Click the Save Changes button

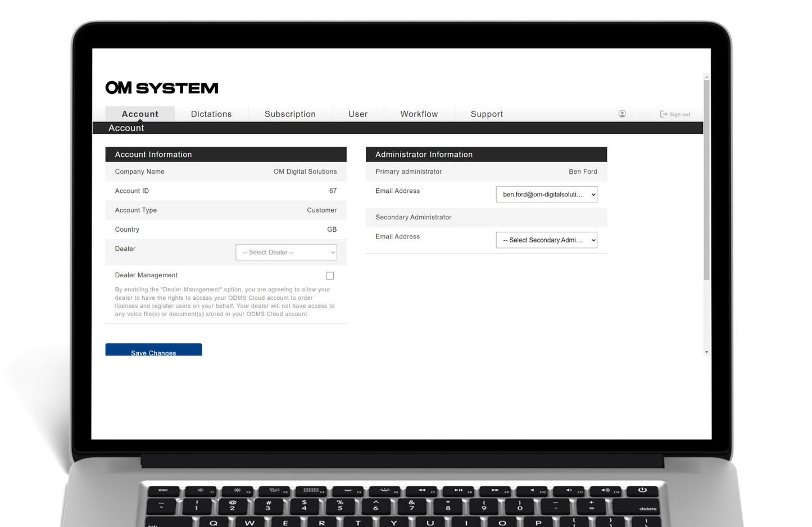click(x=153, y=350)
